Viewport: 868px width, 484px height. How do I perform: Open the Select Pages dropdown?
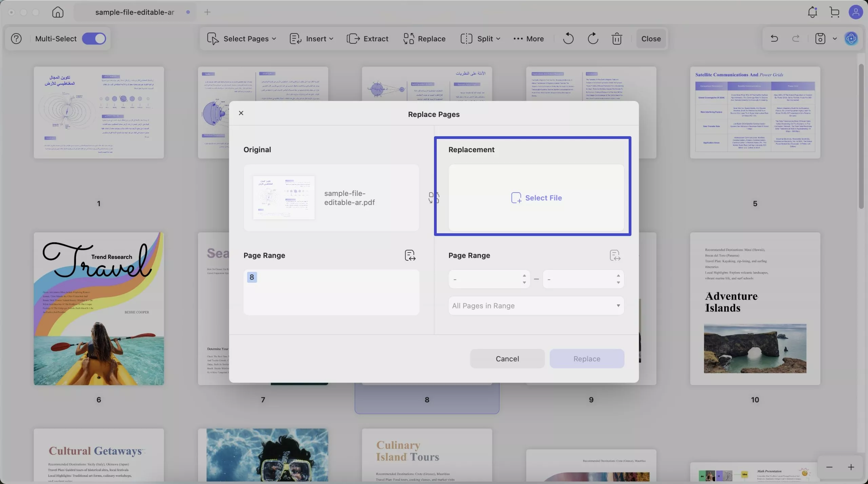pos(241,39)
